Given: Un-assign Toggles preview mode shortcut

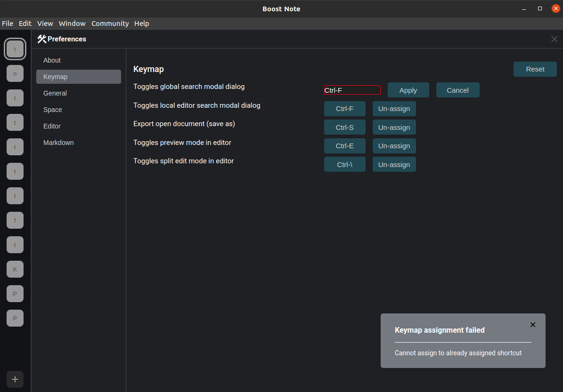Looking at the screenshot, I should [x=394, y=146].
